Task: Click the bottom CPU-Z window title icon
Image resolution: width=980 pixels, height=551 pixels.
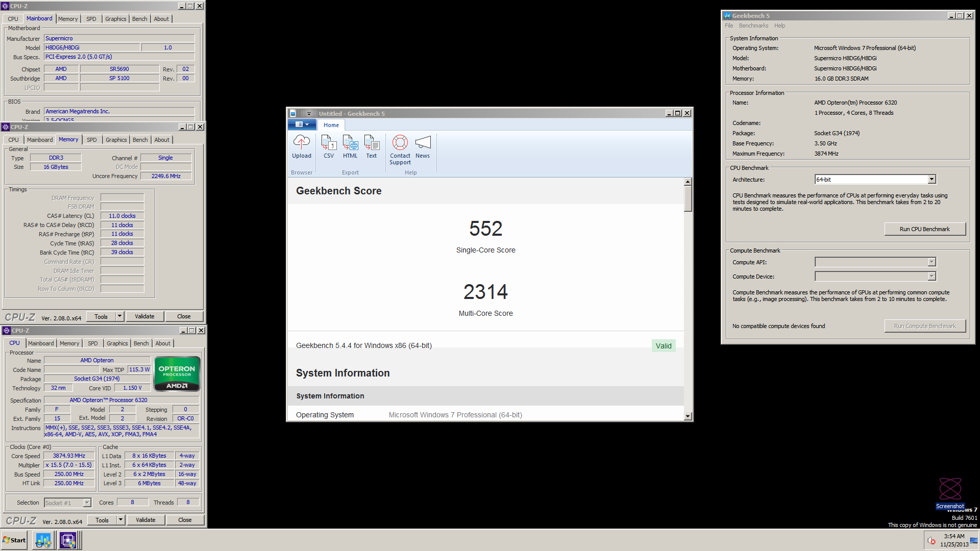Action: point(6,331)
